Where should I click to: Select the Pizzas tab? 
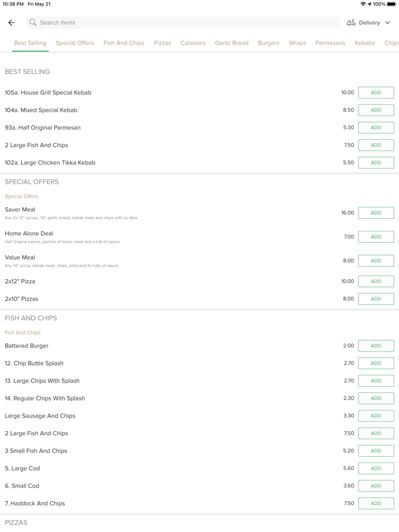[162, 43]
